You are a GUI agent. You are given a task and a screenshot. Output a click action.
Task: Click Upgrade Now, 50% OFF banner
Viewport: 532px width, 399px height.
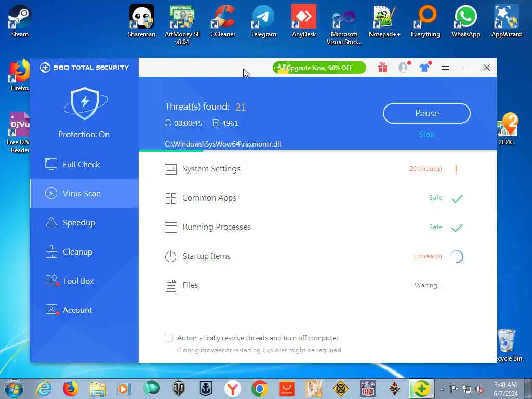coord(320,68)
